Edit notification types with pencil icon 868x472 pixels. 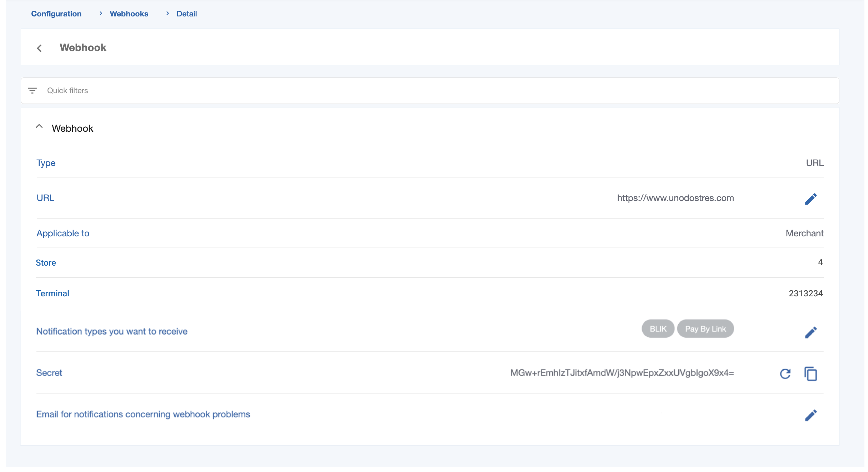click(x=810, y=332)
